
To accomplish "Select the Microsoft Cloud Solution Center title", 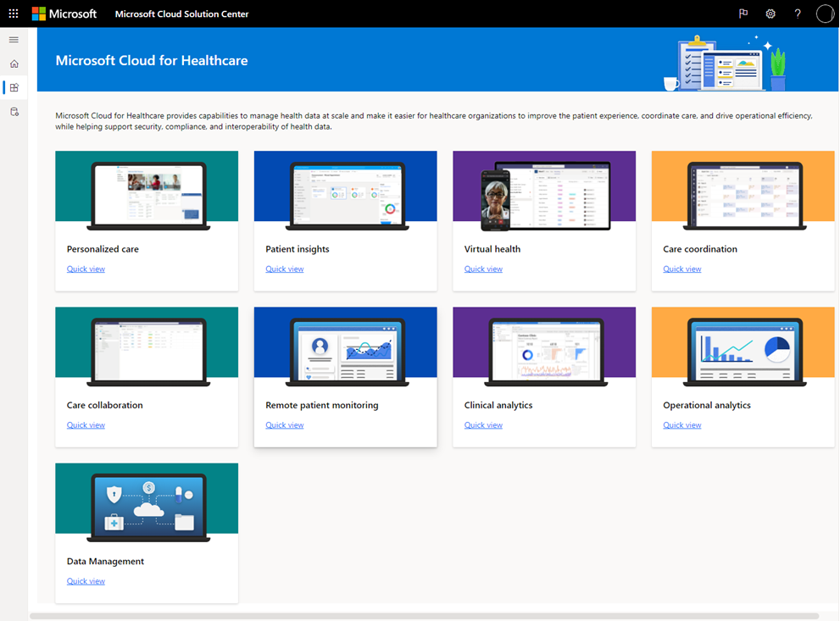I will click(181, 14).
